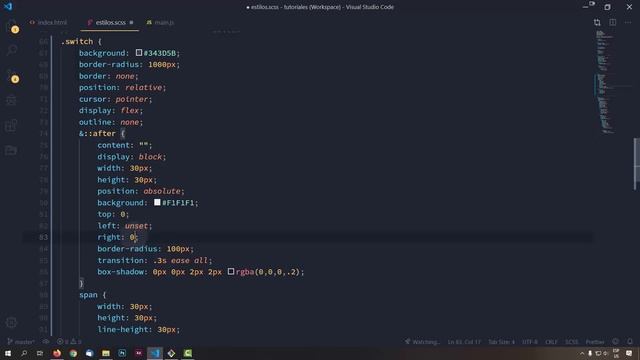The width and height of the screenshot is (640, 360).
Task: Click the unsaved dot on estilos.scss tab
Action: coord(131,22)
